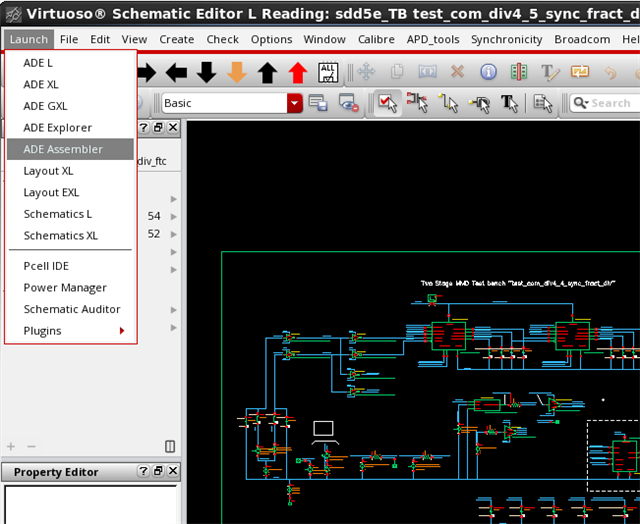Click the minus button at navigator bottom
The width and height of the screenshot is (640, 524).
click(31, 446)
